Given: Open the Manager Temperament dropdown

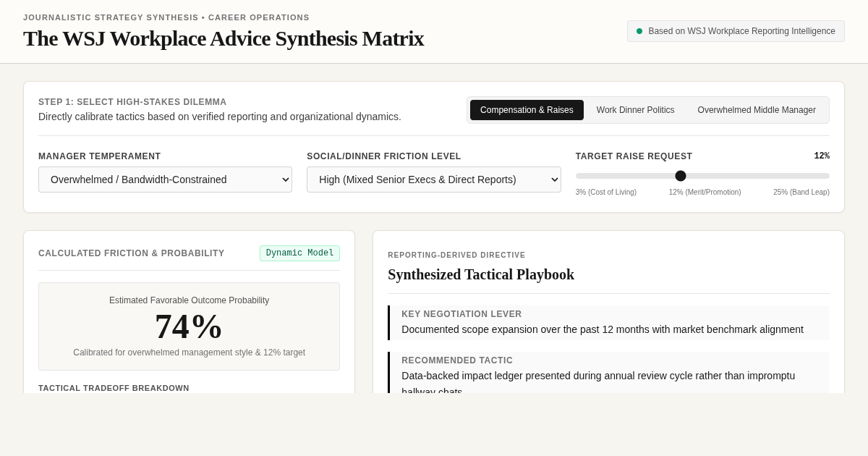Looking at the screenshot, I should pos(165,180).
